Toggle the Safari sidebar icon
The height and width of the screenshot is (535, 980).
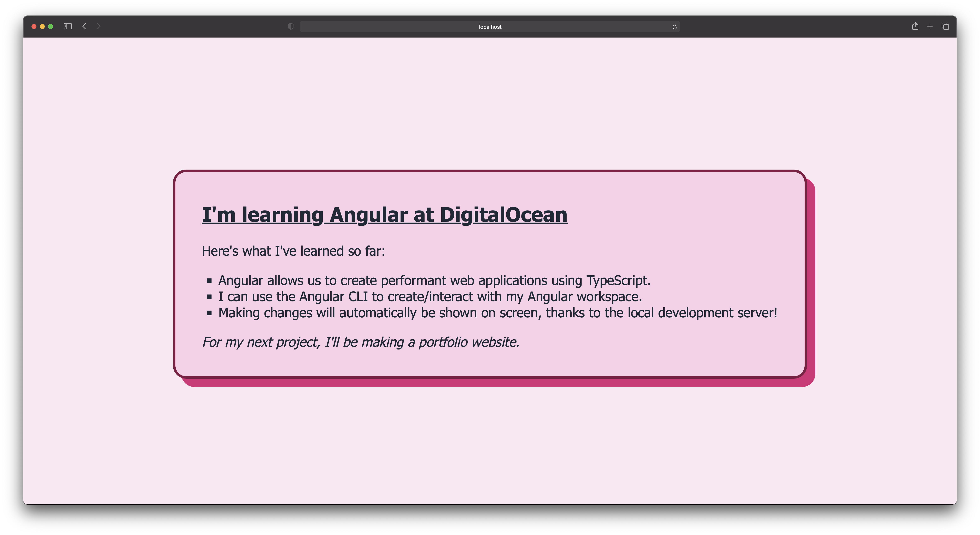point(68,26)
